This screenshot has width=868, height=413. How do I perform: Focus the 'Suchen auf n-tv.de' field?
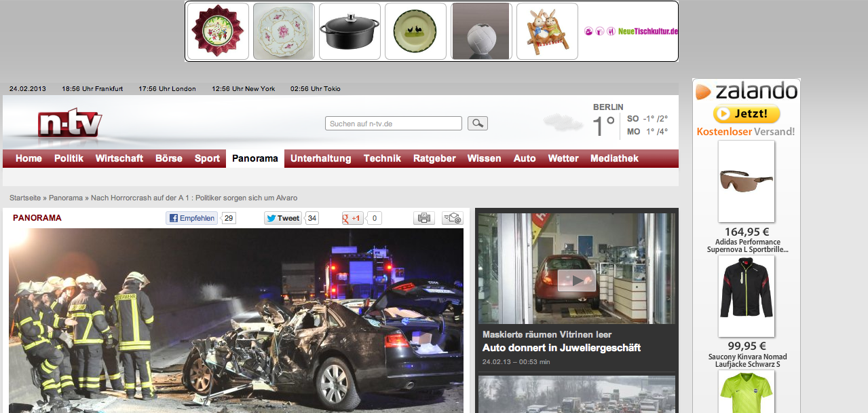click(393, 124)
